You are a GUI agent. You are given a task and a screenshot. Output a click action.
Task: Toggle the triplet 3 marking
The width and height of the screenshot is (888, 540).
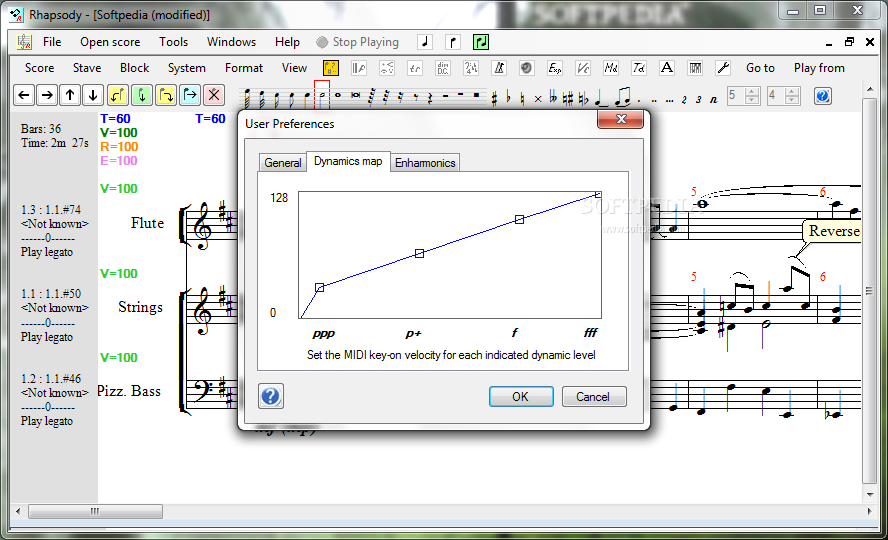[698, 100]
